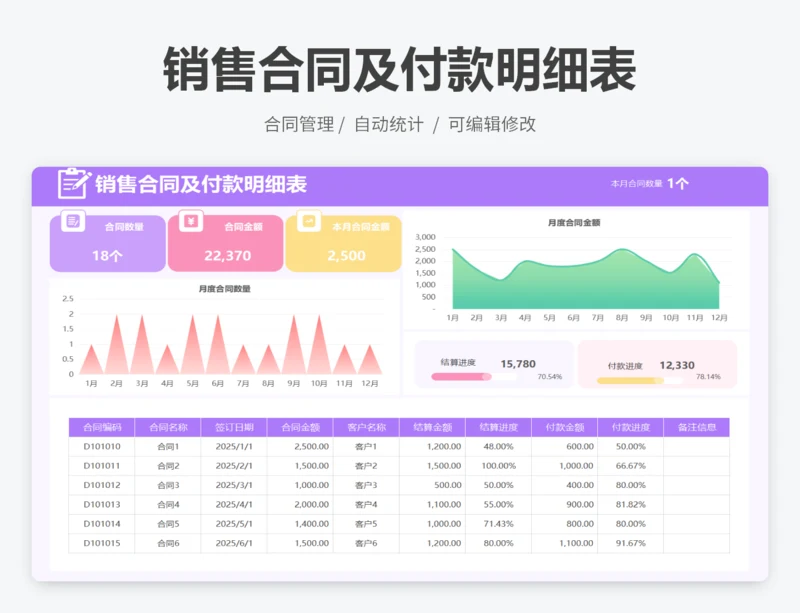Select the date cell 2025/1/1

pyautogui.click(x=234, y=447)
